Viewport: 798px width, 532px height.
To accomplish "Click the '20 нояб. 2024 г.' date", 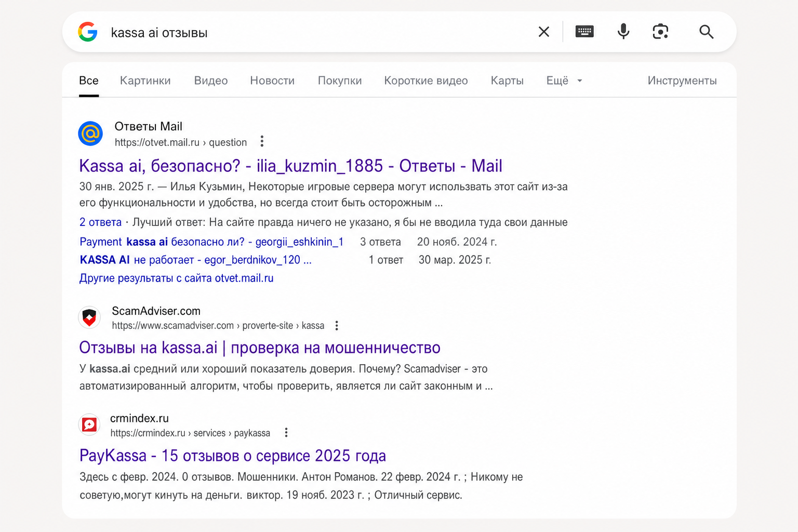I will click(x=457, y=242).
